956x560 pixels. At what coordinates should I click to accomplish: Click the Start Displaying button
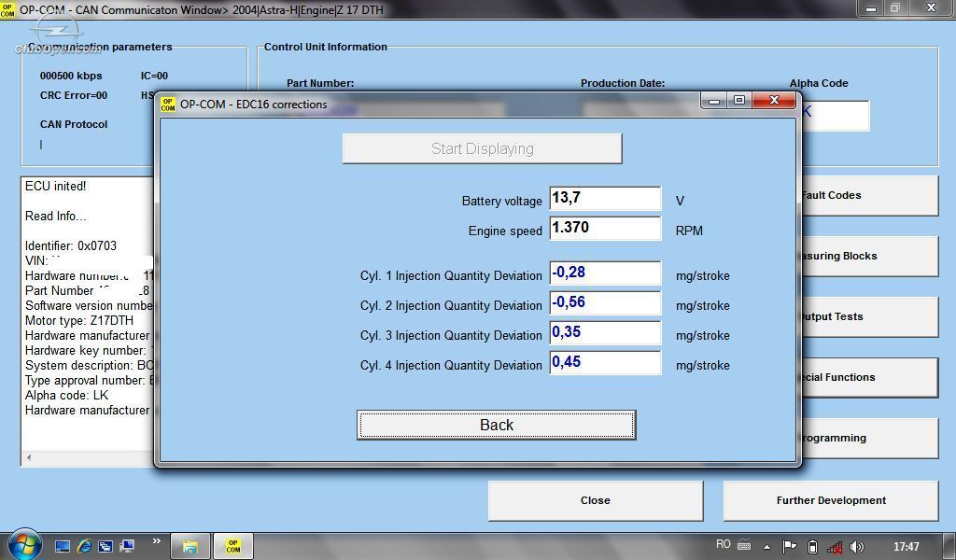click(483, 148)
